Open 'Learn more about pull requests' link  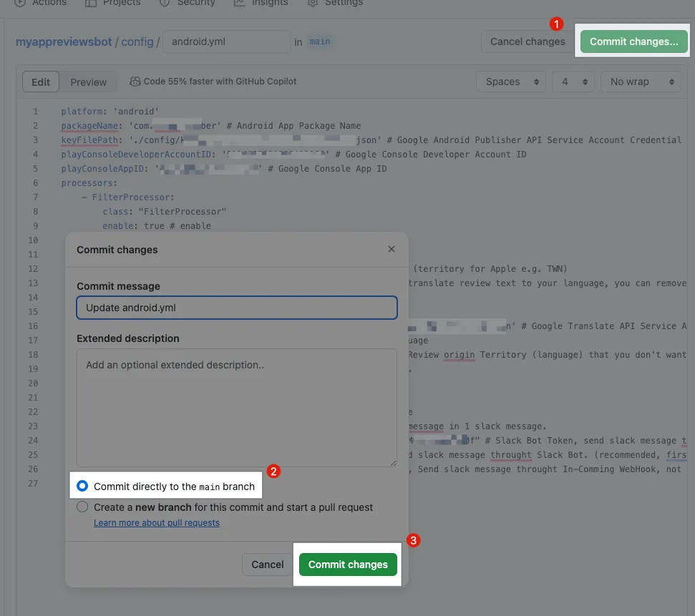(157, 523)
